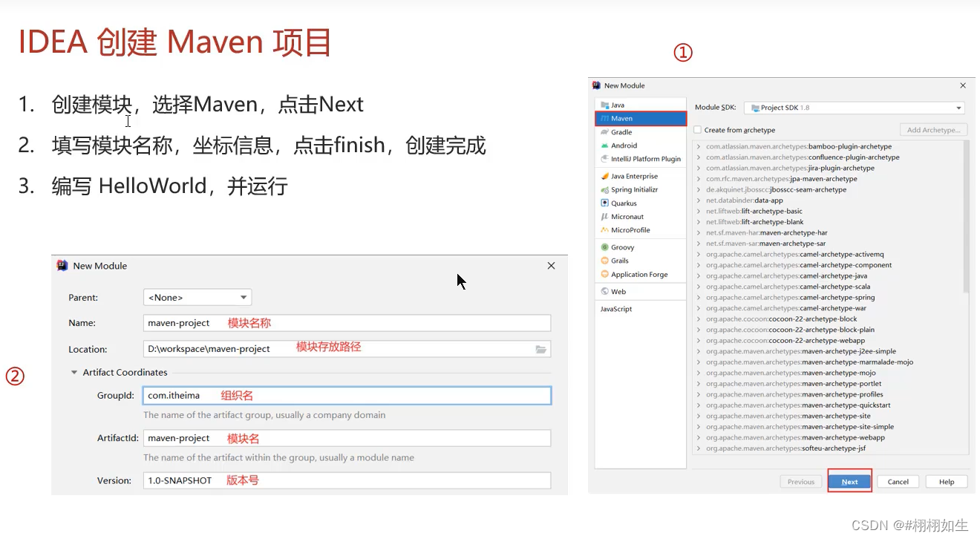The height and width of the screenshot is (539, 980).
Task: Click the Name input field
Action: tap(347, 323)
